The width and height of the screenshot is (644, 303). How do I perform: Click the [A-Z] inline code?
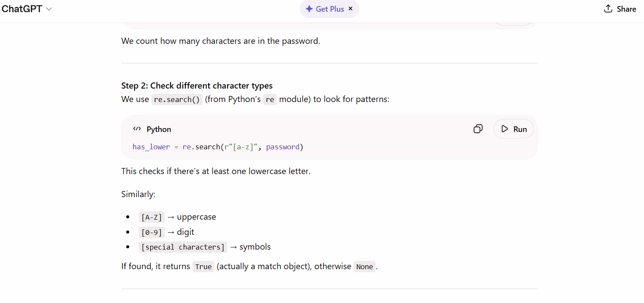[152, 217]
